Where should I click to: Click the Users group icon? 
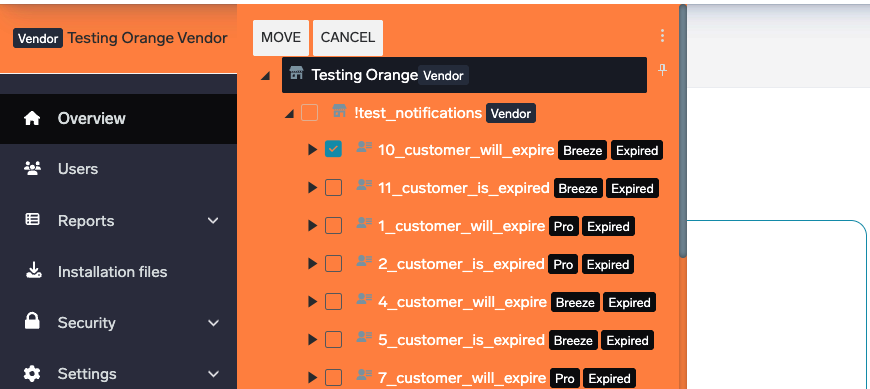click(x=32, y=168)
